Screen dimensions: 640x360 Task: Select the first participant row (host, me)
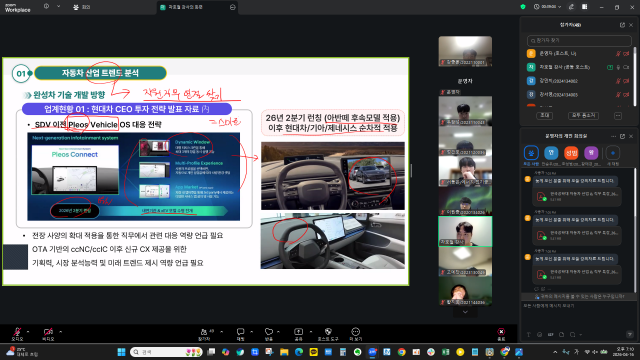tap(577, 53)
